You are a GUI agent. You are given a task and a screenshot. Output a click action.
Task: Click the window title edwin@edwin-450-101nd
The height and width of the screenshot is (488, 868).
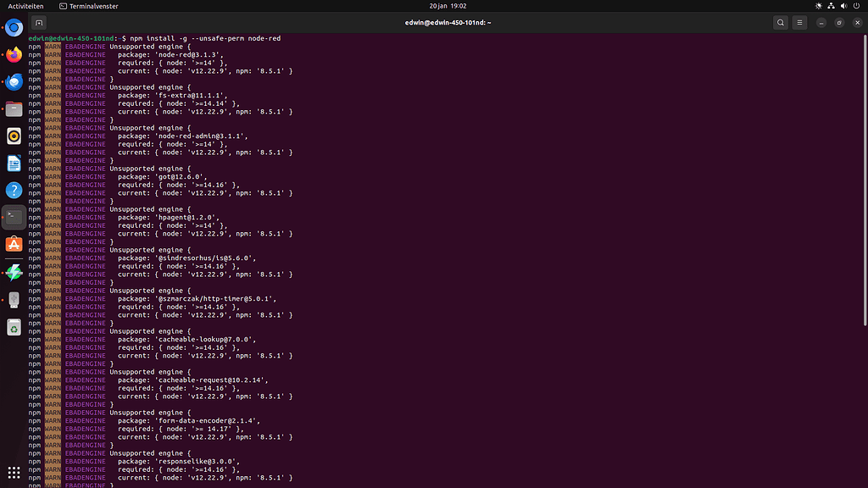point(448,23)
